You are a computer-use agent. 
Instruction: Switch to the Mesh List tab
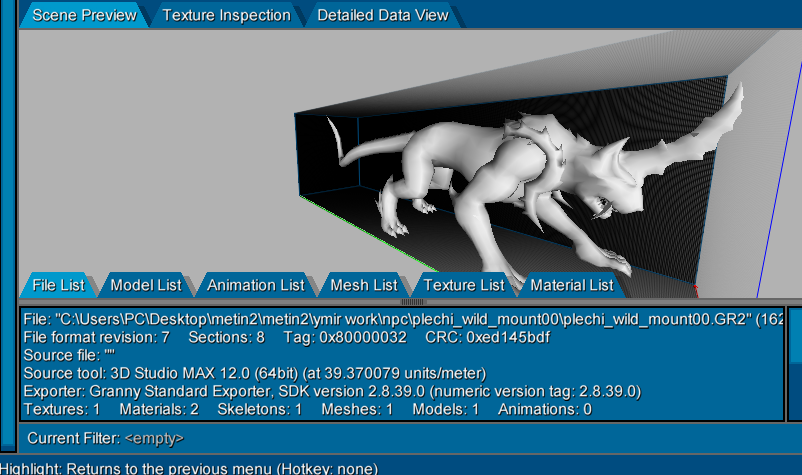coord(364,285)
